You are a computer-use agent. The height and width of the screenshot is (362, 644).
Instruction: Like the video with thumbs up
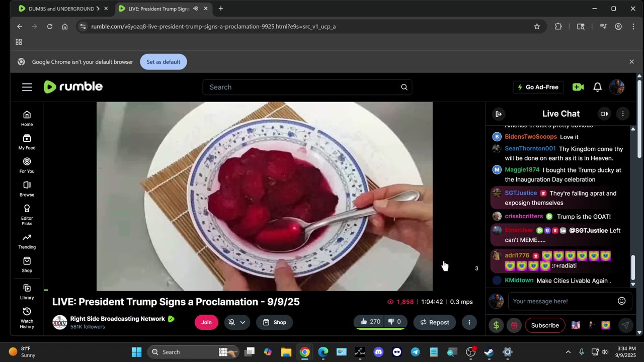click(x=370, y=322)
